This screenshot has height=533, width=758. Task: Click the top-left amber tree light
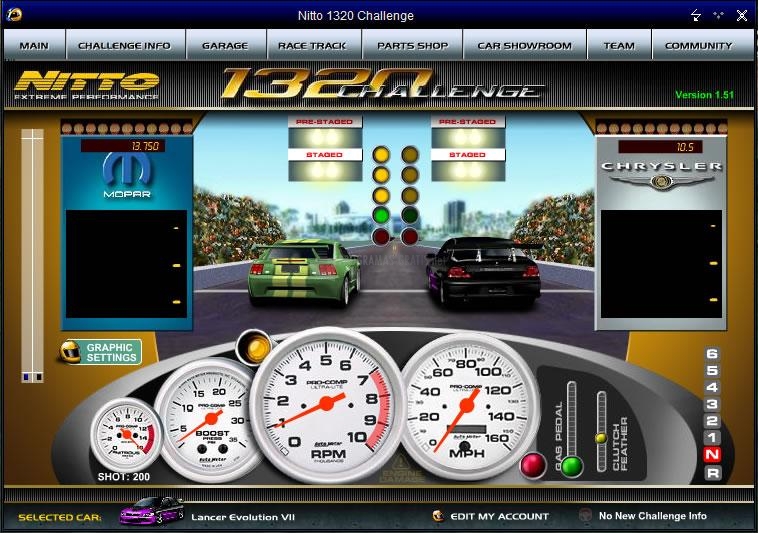[x=381, y=155]
